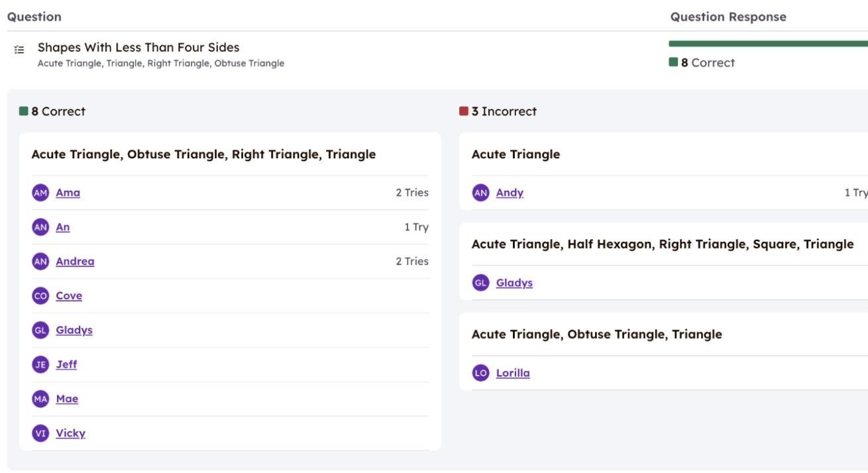Click the green question response progress bar
Screen dimensions: 868x473
coord(767,44)
